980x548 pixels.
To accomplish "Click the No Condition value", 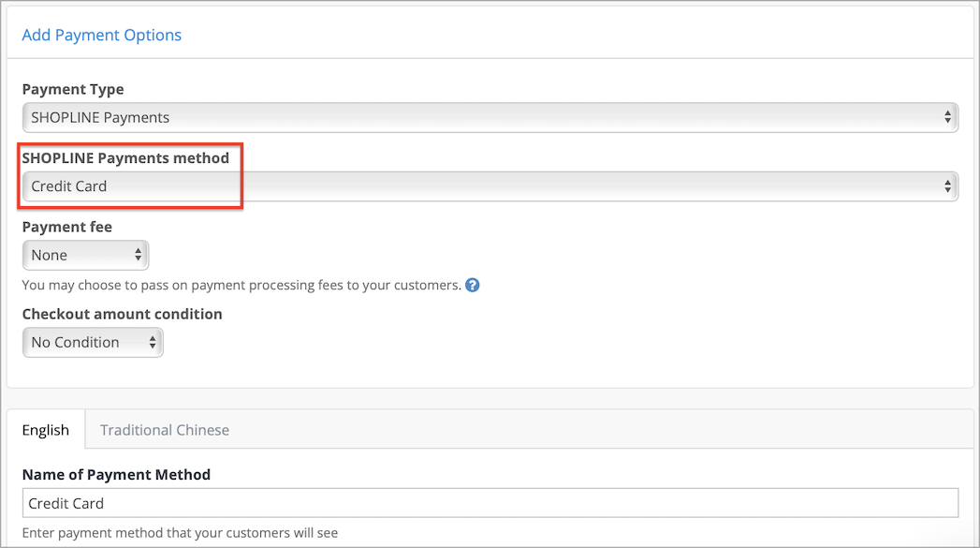I will click(75, 342).
